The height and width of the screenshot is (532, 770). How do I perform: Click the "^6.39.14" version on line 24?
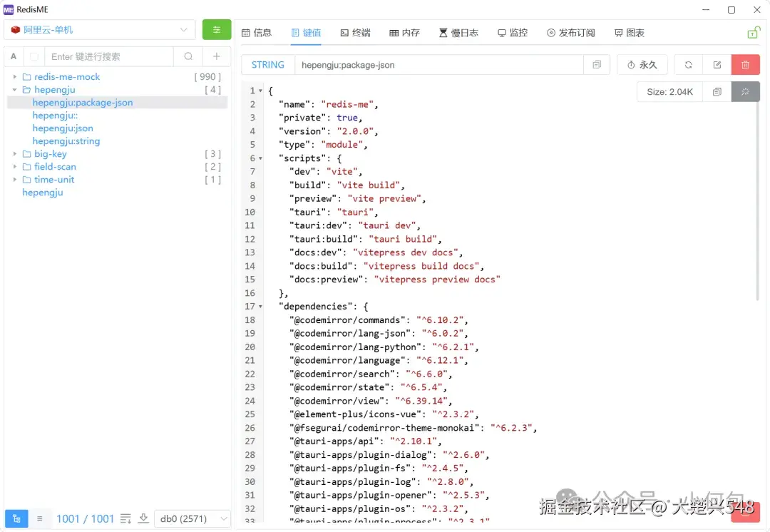pyautogui.click(x=421, y=401)
